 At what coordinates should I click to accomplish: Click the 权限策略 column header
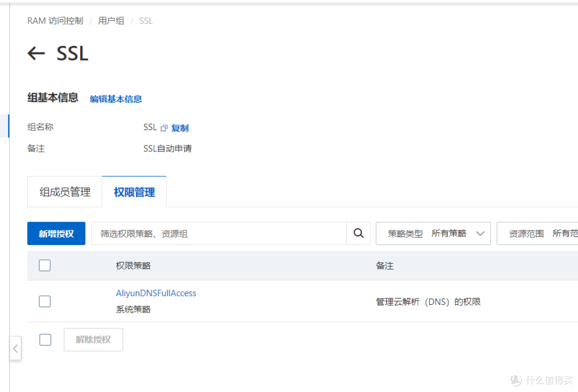[x=133, y=266]
